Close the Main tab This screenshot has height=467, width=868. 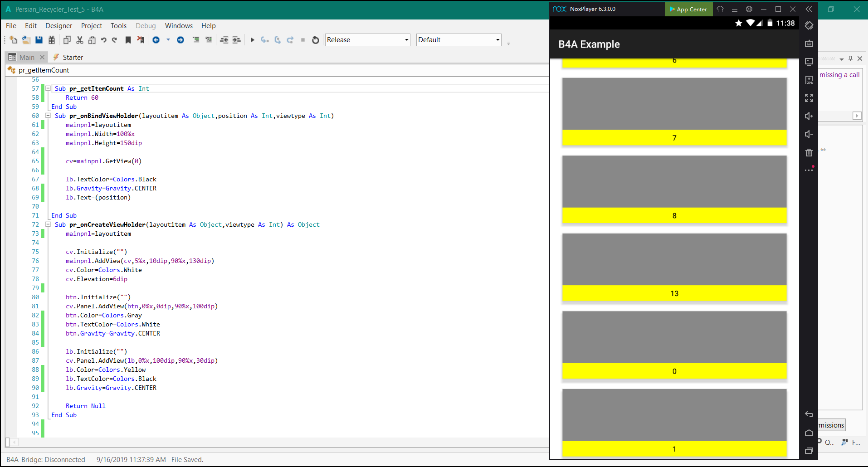click(42, 57)
